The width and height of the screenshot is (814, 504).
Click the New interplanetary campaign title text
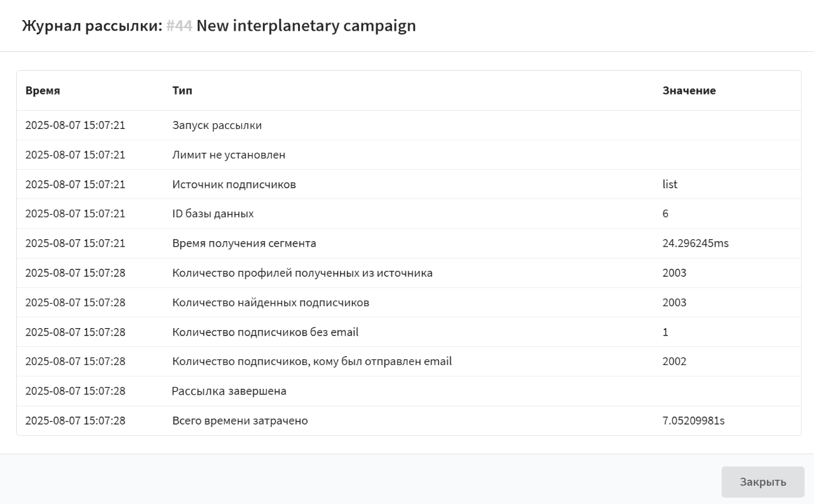(x=306, y=26)
